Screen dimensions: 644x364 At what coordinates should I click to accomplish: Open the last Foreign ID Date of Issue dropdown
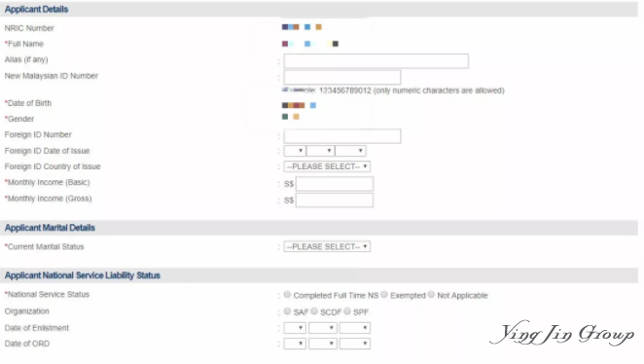350,151
